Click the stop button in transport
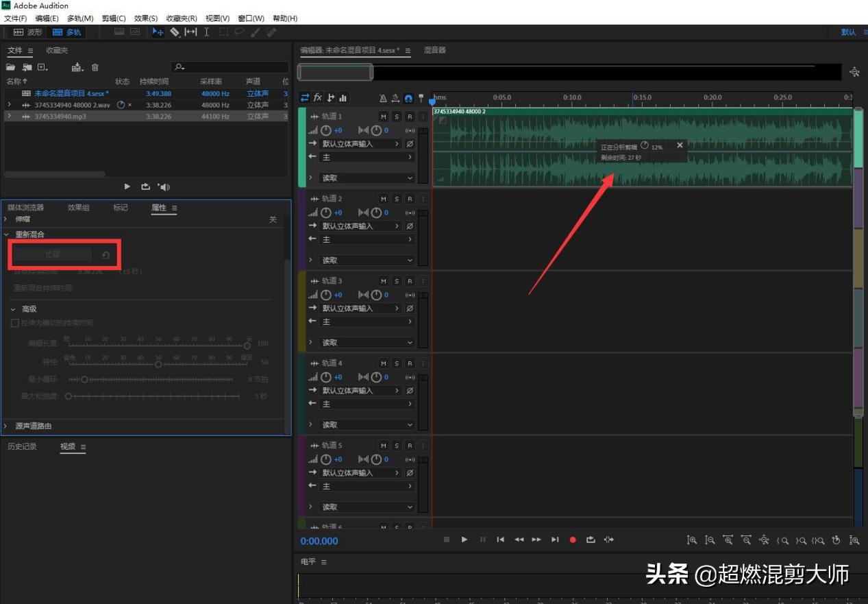This screenshot has height=604, width=868. coord(447,540)
